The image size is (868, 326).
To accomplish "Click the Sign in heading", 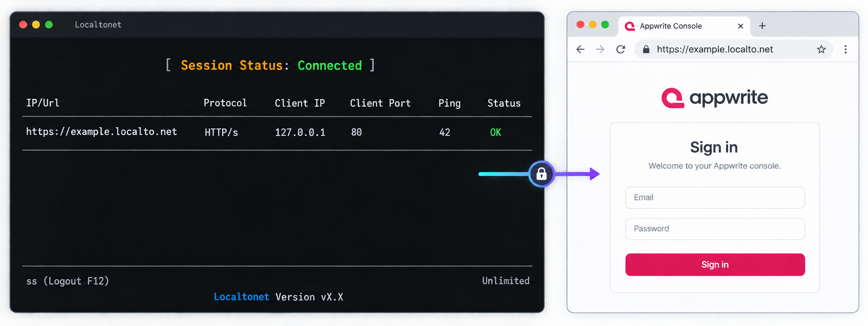I will tap(714, 147).
